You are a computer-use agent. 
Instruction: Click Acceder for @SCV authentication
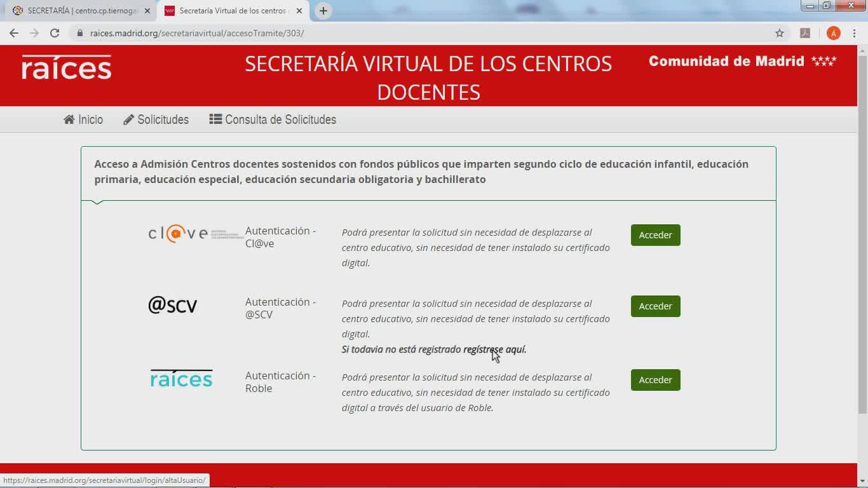pyautogui.click(x=655, y=306)
